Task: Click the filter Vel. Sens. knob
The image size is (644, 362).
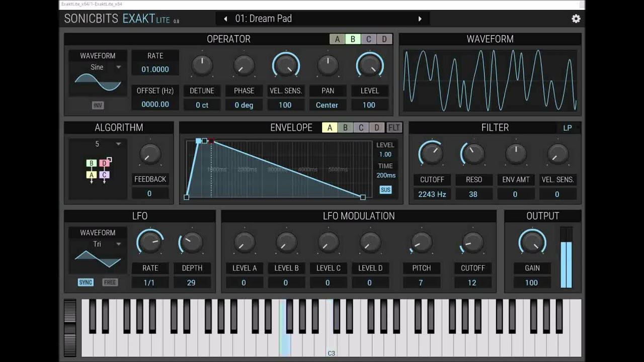Action: coord(557,154)
